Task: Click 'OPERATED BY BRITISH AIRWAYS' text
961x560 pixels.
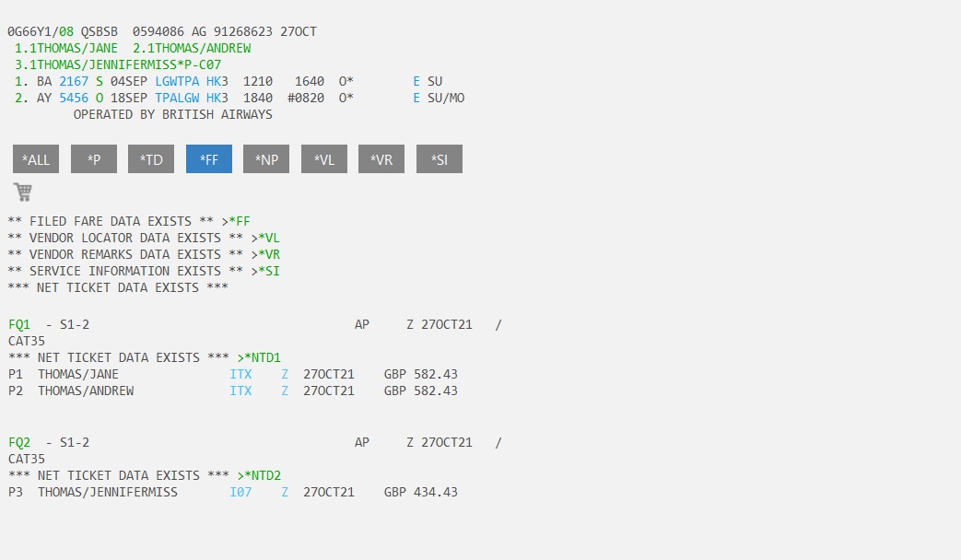Action: (x=173, y=114)
